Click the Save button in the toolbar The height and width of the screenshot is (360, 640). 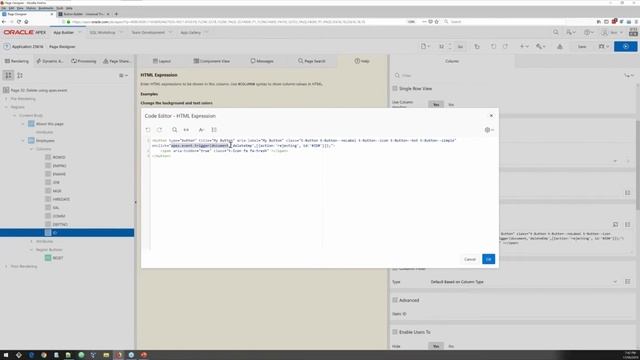(582, 47)
